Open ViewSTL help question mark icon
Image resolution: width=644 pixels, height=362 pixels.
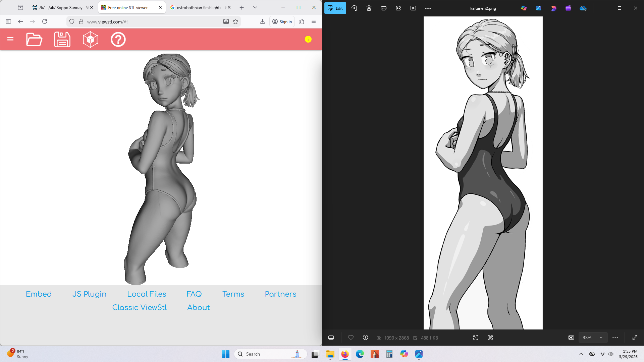pos(118,40)
